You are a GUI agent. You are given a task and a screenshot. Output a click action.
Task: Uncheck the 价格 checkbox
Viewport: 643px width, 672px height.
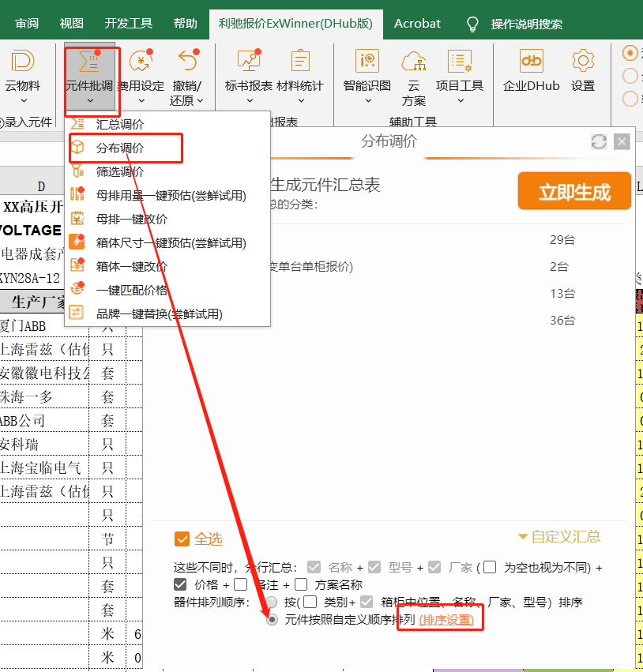(180, 584)
